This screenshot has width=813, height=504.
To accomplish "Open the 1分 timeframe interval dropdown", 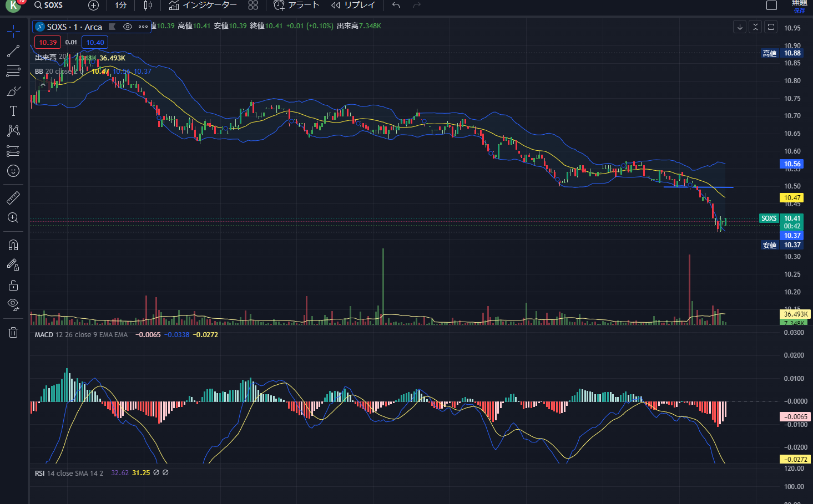I will (120, 6).
